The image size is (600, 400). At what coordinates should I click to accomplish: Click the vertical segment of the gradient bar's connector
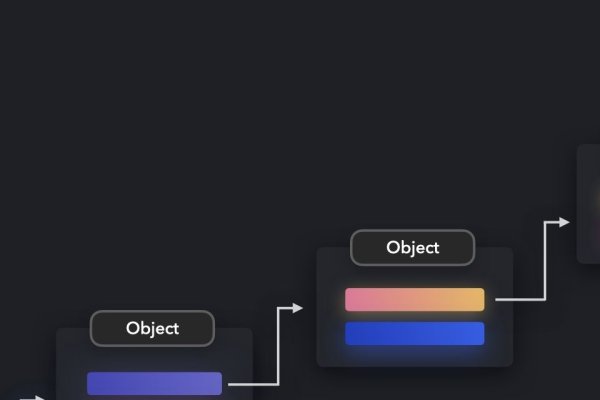[x=544, y=262]
